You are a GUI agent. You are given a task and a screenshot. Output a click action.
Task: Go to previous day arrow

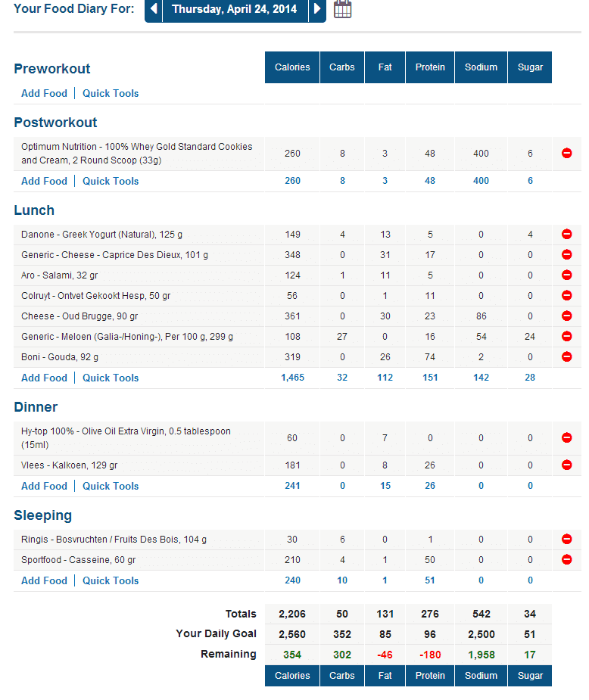pyautogui.click(x=154, y=10)
